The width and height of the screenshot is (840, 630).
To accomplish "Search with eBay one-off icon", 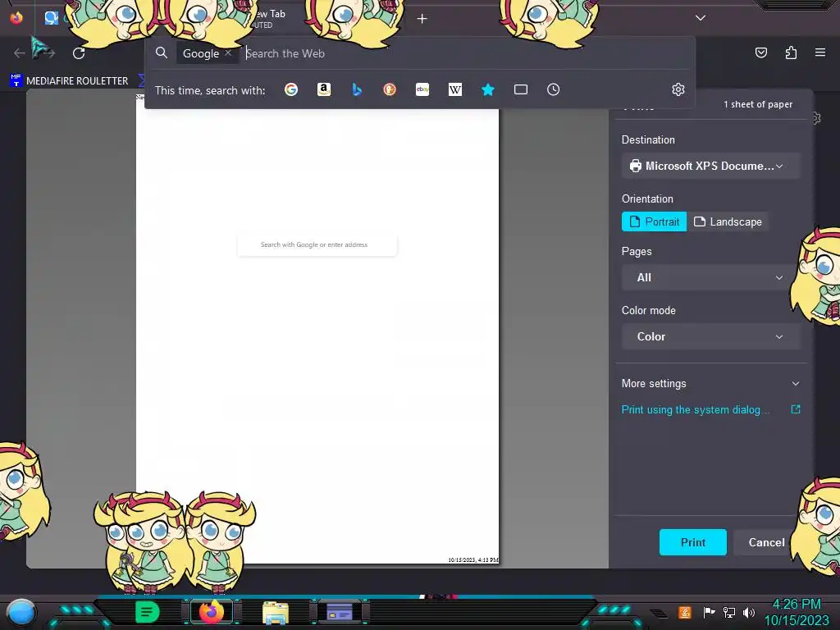I will point(422,89).
